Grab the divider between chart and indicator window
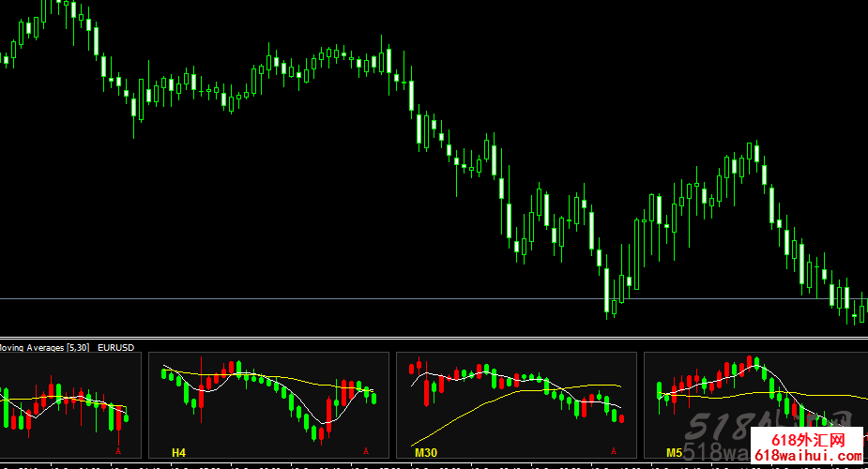868x469 pixels. 434,337
